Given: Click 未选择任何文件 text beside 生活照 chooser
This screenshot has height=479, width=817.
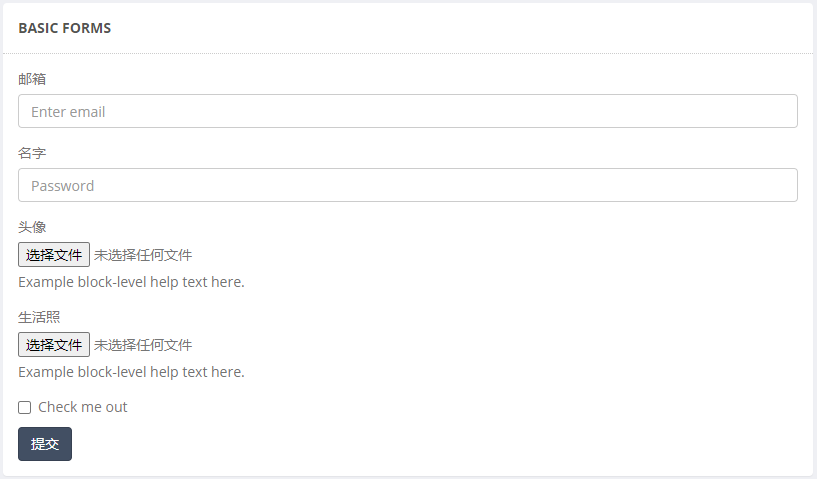Looking at the screenshot, I should click(143, 345).
